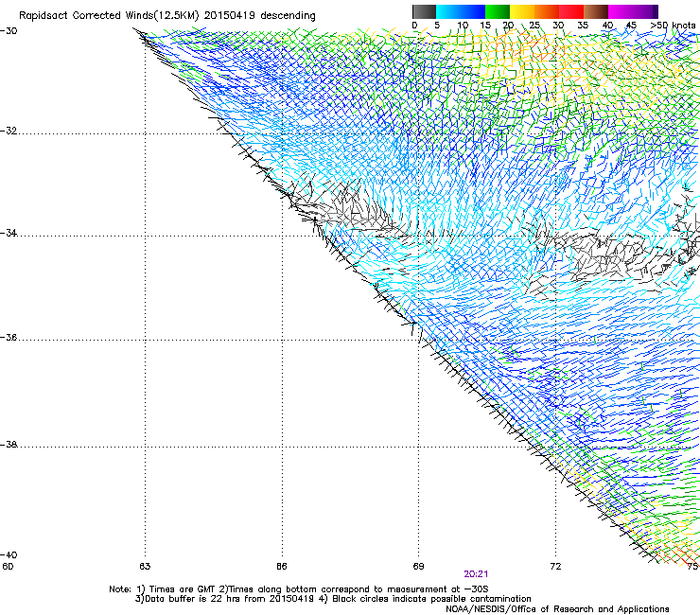The width and height of the screenshot is (700, 615).
Task: Click the gray 0-5 knots color swatch
Action: coord(425,11)
